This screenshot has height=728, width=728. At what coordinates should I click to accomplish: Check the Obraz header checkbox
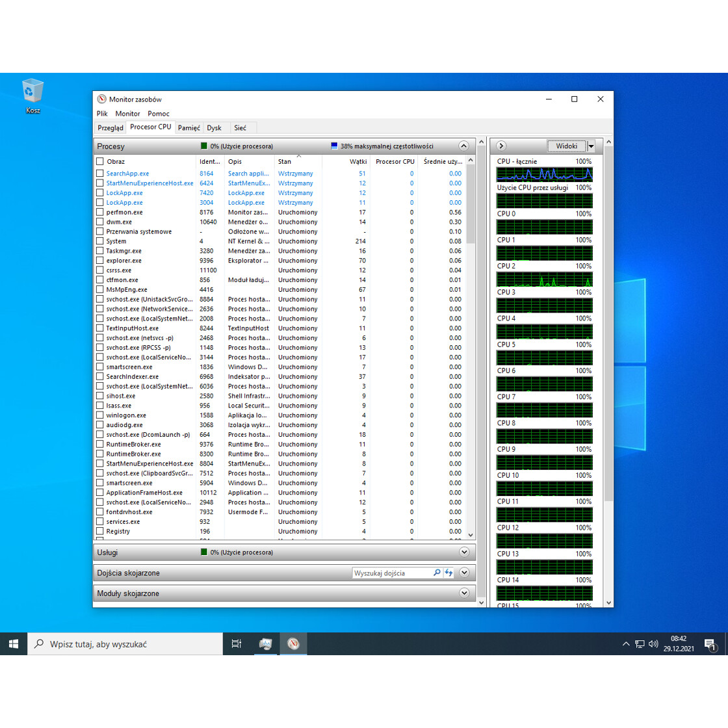pos(99,161)
